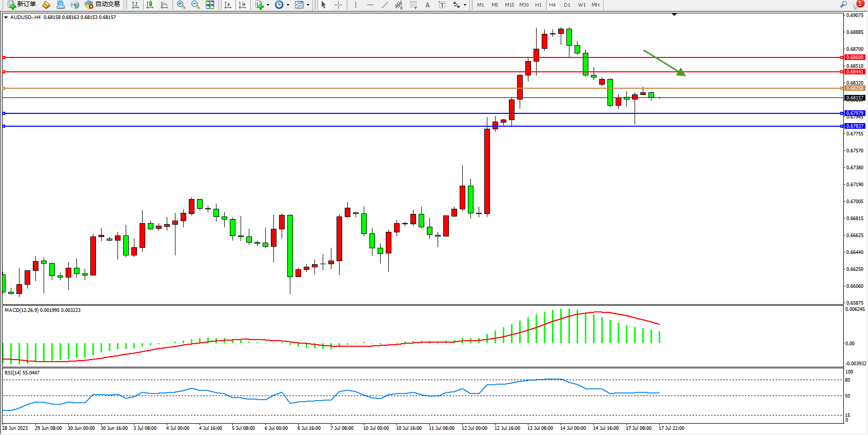The image size is (868, 435).
Task: Select the draw trendline tool
Action: [385, 5]
